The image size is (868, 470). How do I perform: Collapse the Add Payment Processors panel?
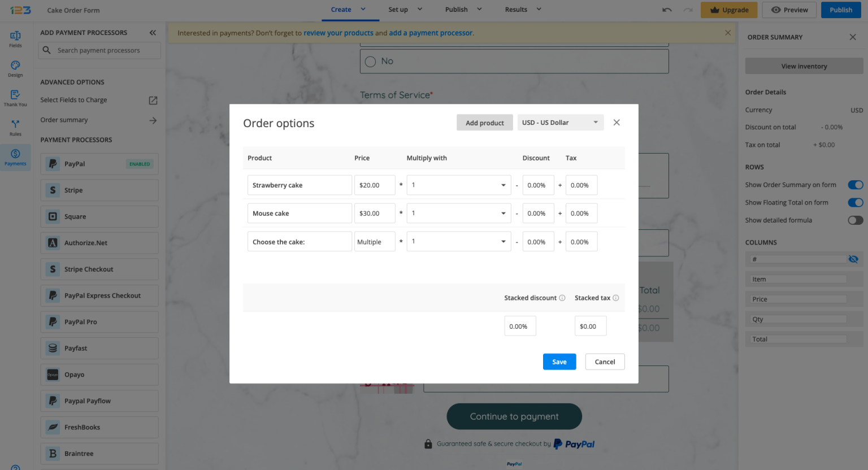click(x=153, y=33)
